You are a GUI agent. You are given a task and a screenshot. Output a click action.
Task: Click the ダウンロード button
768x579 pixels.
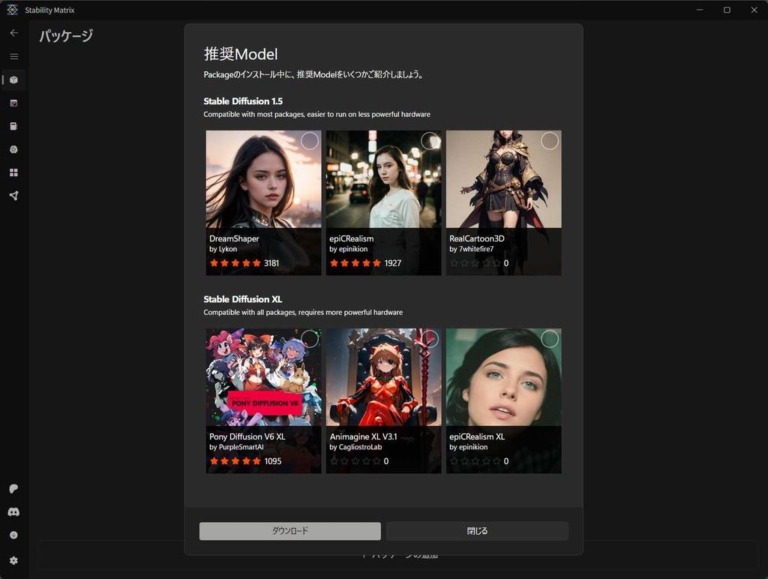tap(290, 531)
